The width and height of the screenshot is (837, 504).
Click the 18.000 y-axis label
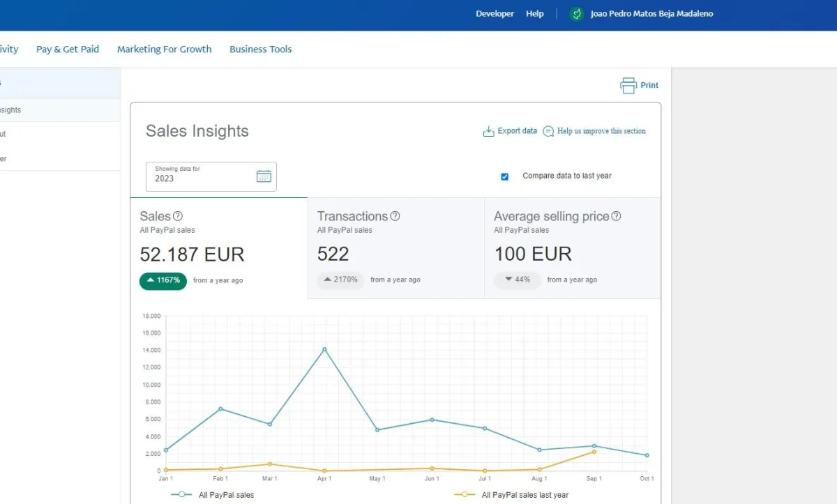pyautogui.click(x=151, y=316)
